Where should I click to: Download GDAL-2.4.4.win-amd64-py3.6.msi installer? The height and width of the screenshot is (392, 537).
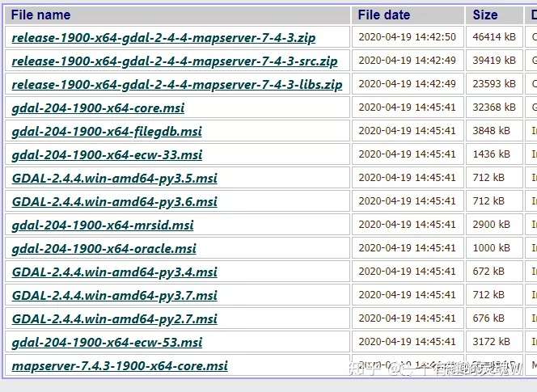tap(114, 201)
